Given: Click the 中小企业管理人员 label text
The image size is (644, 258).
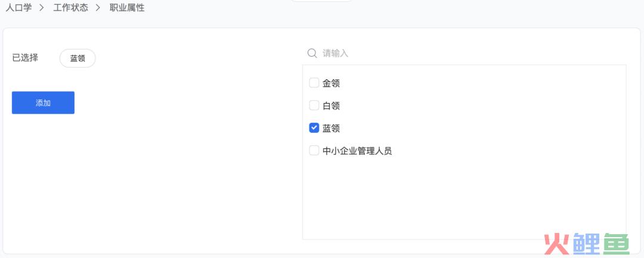Looking at the screenshot, I should (357, 151).
